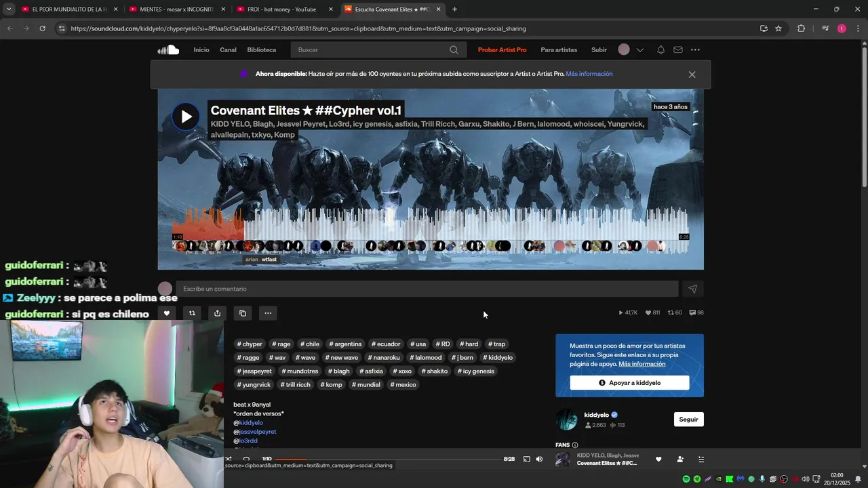Click Probar Artist Pro link

pyautogui.click(x=502, y=49)
